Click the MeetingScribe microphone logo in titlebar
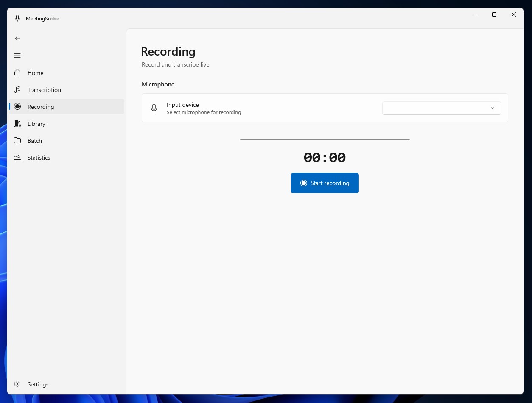Viewport: 532px width, 403px height. [17, 18]
